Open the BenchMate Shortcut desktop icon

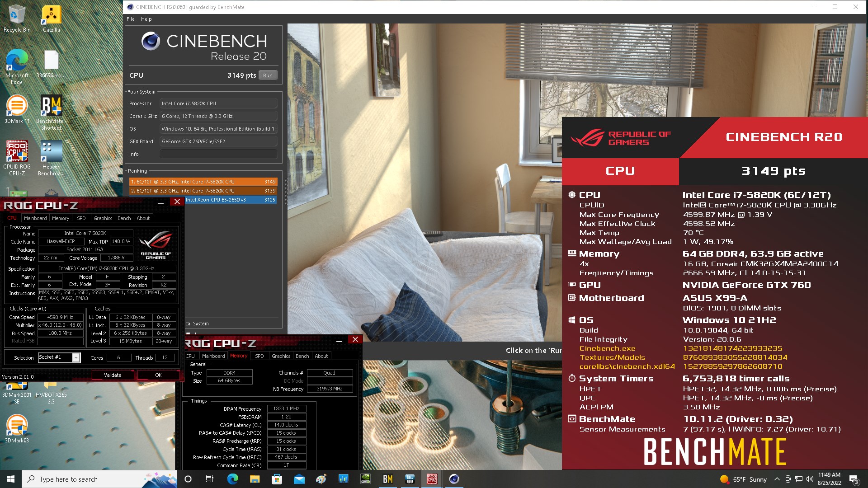tap(51, 112)
